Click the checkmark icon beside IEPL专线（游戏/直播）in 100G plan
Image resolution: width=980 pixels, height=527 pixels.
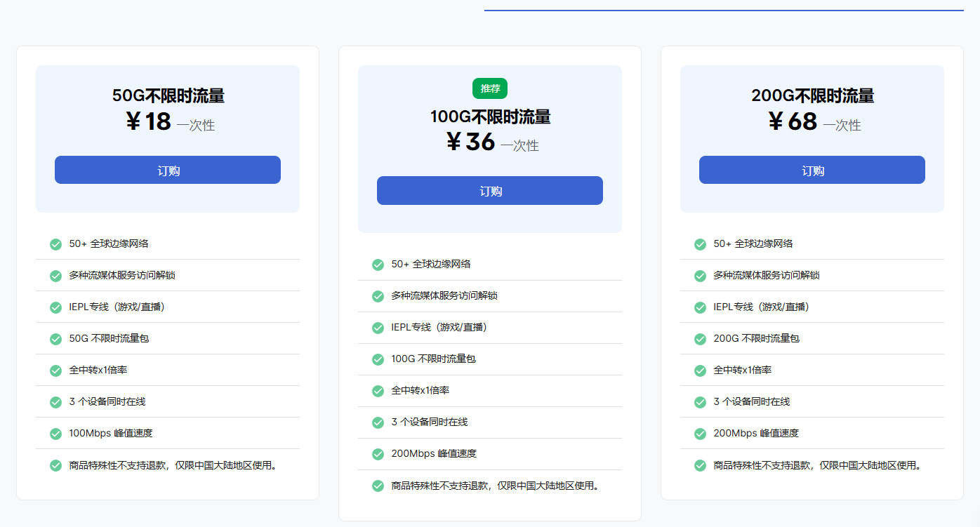pos(378,328)
